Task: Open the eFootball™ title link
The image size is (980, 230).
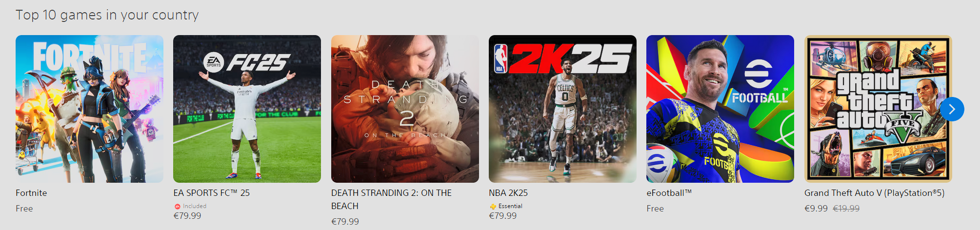Action: (669, 193)
